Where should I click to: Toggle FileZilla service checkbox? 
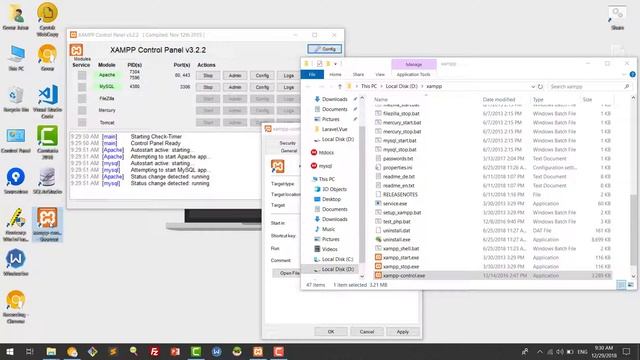[x=82, y=99]
